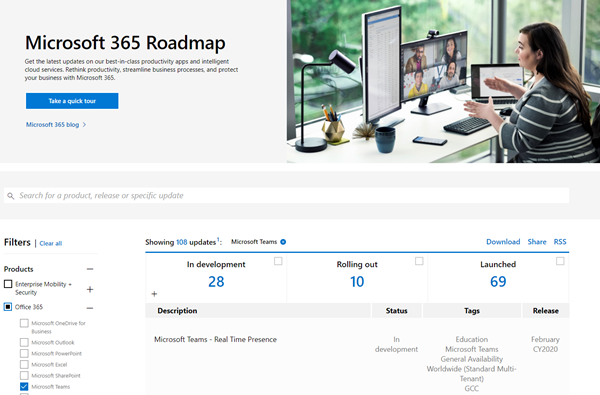Open the Microsoft 365 blog link
The height and width of the screenshot is (395, 600).
pyautogui.click(x=52, y=125)
